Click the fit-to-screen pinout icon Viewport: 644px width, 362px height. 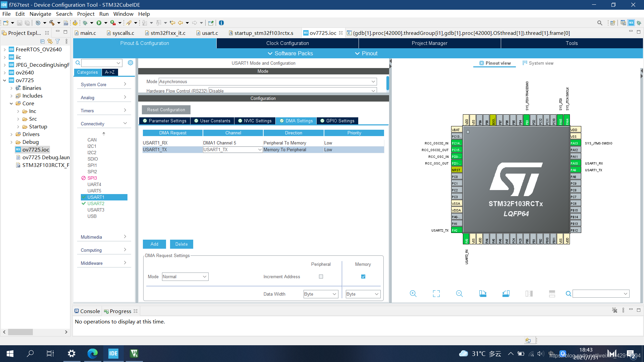(x=436, y=294)
